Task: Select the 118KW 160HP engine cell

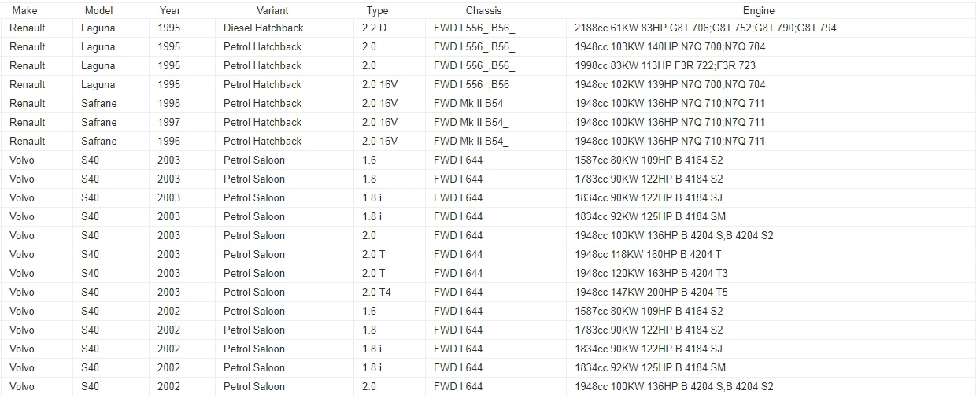Action: (648, 254)
